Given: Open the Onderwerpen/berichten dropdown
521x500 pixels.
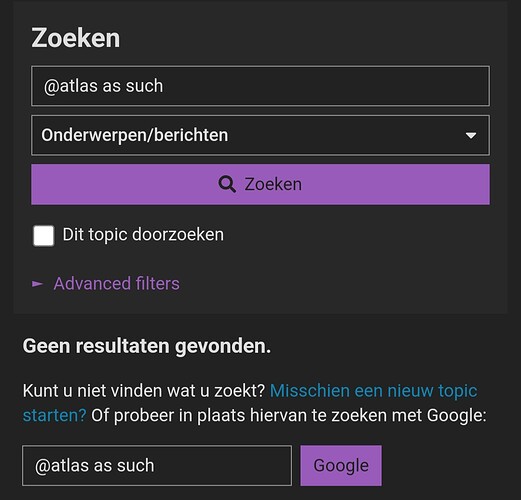Looking at the screenshot, I should 260,135.
